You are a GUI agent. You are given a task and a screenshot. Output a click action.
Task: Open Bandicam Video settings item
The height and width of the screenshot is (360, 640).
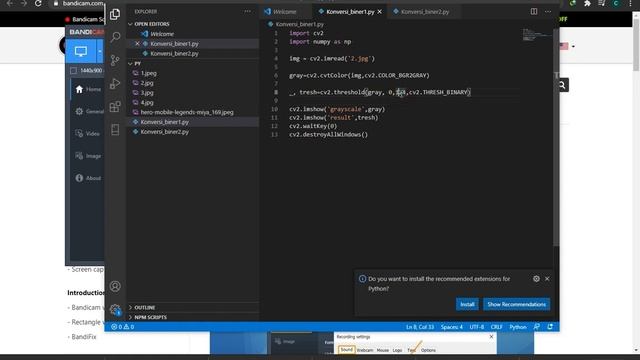click(88, 133)
